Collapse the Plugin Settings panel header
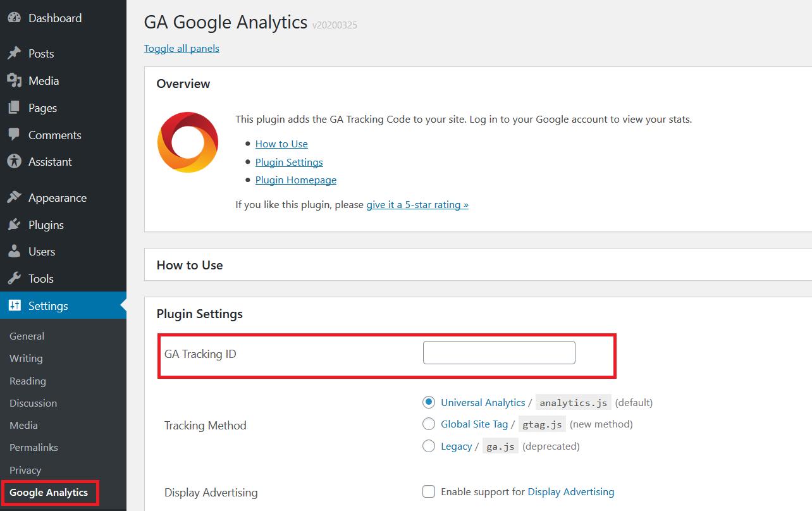 click(x=199, y=314)
